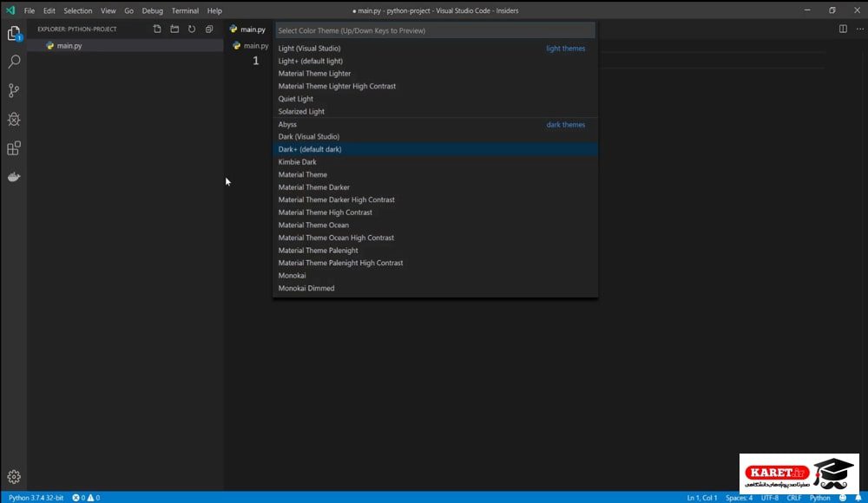Screen dimensions: 868x503
Task: Choose Material Theme High Contrast entry
Action: tap(435, 212)
